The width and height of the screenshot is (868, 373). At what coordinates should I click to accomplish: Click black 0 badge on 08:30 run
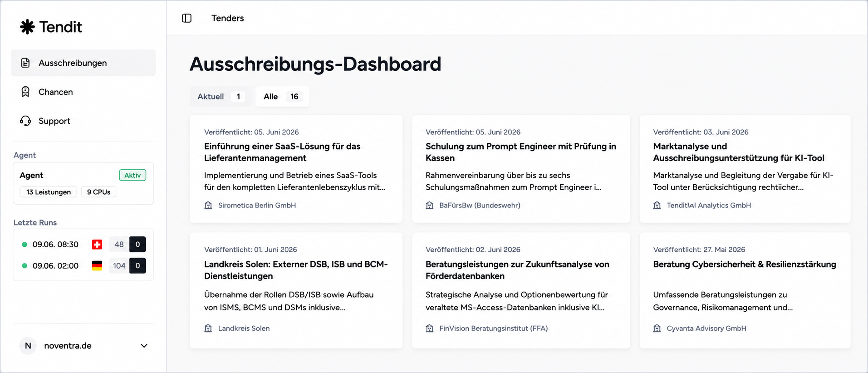coord(137,245)
